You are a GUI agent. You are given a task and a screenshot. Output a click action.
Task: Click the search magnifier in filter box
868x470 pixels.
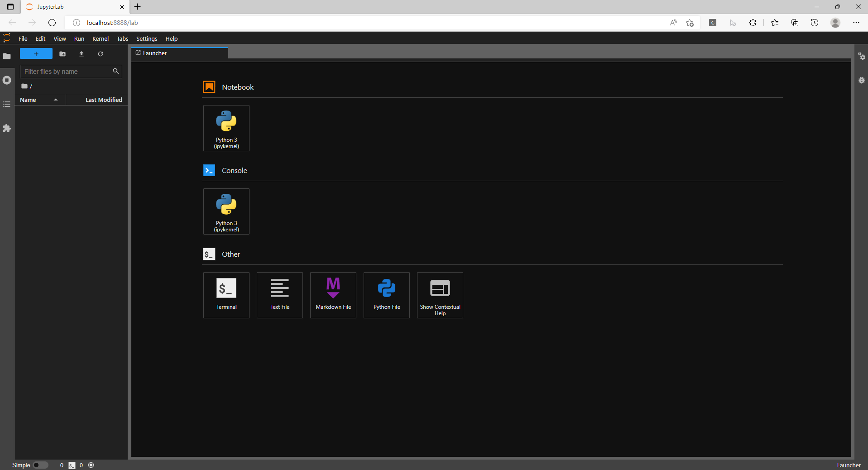click(x=116, y=71)
